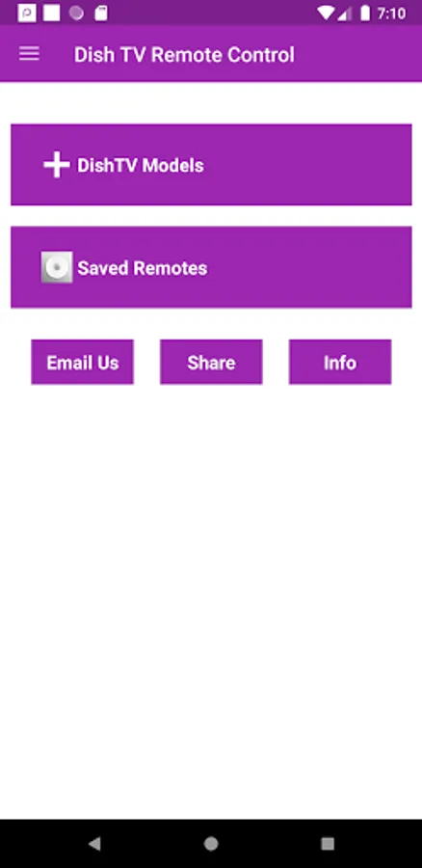Tap the Android back navigation button
Viewport: 422px width, 868px height.
94,843
